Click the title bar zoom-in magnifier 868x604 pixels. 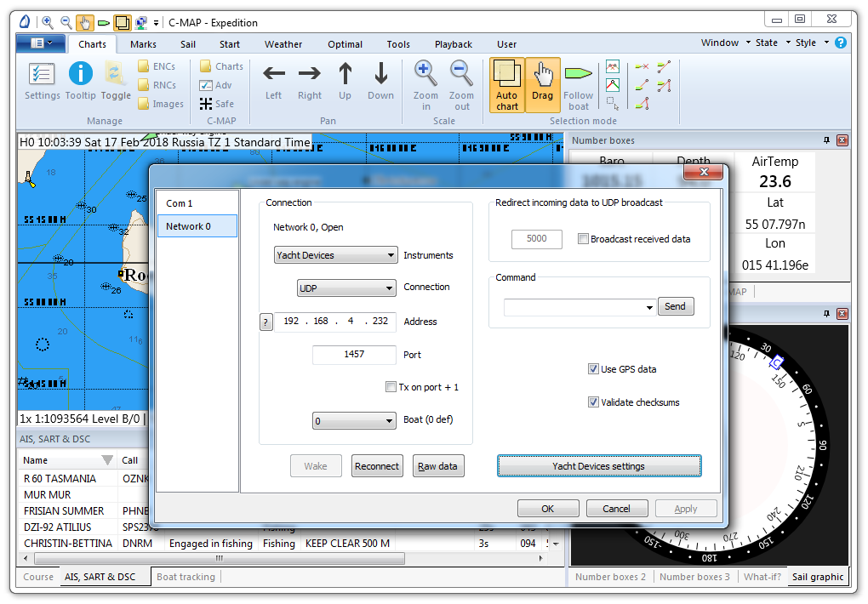pyautogui.click(x=48, y=22)
